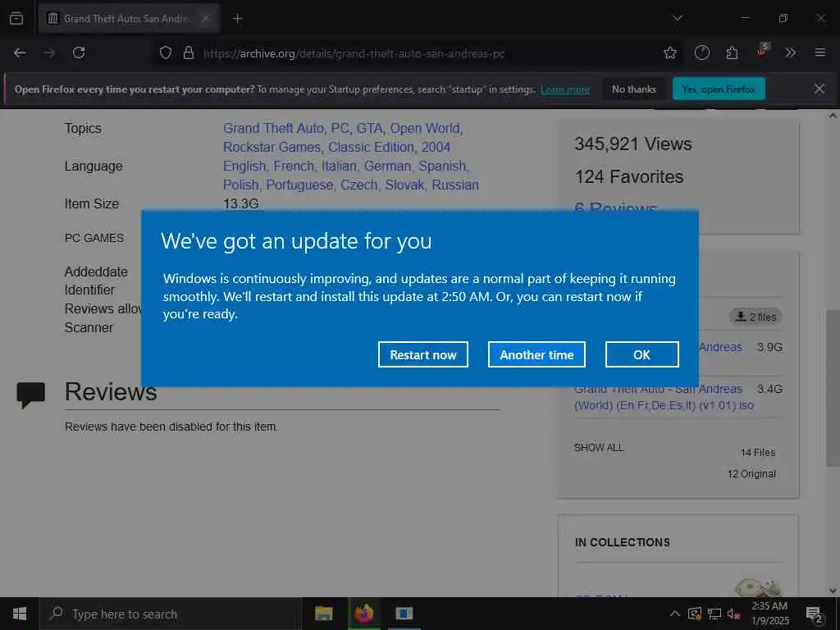Open the Windows Update tray icon

[x=694, y=614]
